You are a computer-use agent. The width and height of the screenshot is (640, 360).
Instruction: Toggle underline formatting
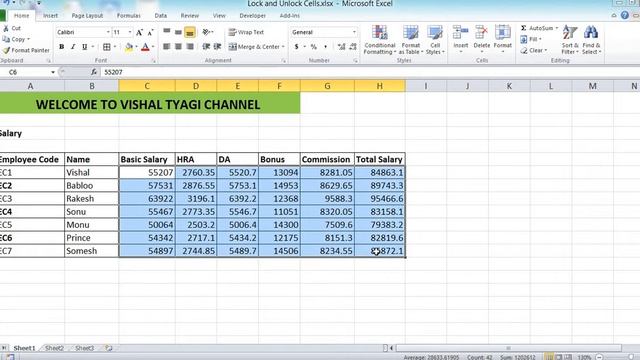(84, 47)
